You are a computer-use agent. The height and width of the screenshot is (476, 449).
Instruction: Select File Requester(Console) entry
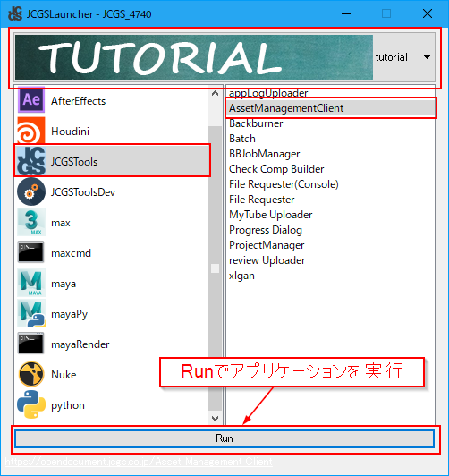tap(284, 184)
